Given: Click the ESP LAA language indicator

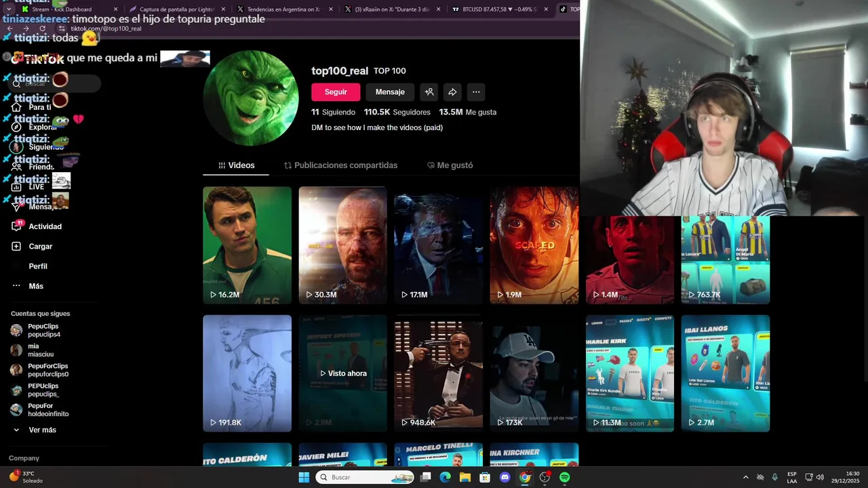Looking at the screenshot, I should point(792,477).
